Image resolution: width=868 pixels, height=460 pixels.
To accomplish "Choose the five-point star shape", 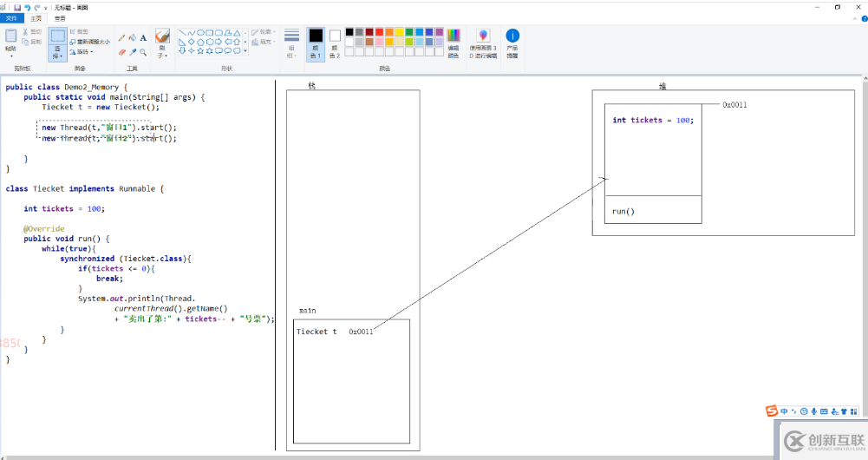I will [x=201, y=50].
